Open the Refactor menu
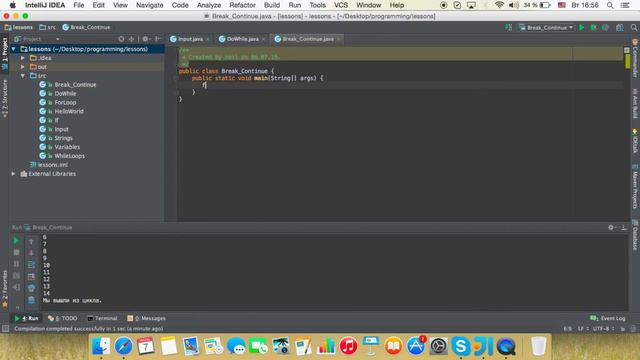The image size is (640, 360). 242,5
